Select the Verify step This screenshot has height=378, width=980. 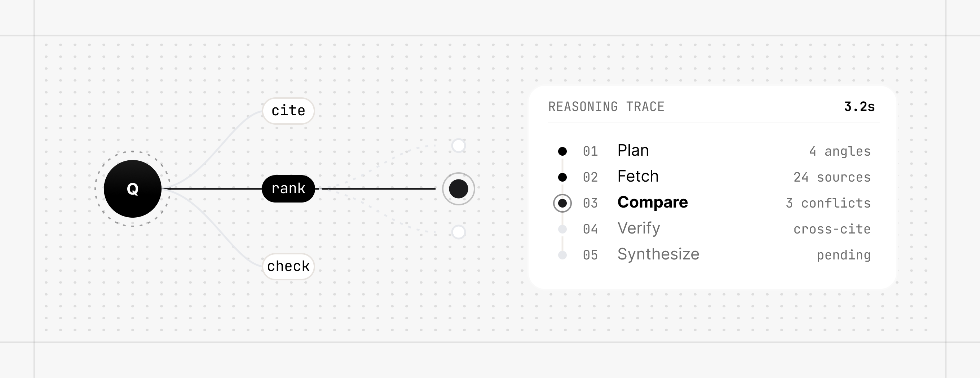[639, 228]
